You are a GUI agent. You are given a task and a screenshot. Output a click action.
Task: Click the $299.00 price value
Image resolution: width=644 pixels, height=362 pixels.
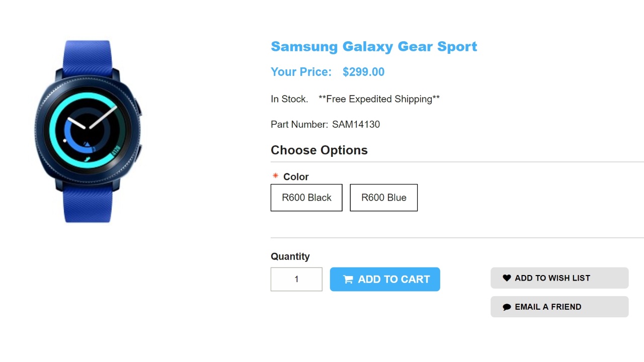pos(363,72)
